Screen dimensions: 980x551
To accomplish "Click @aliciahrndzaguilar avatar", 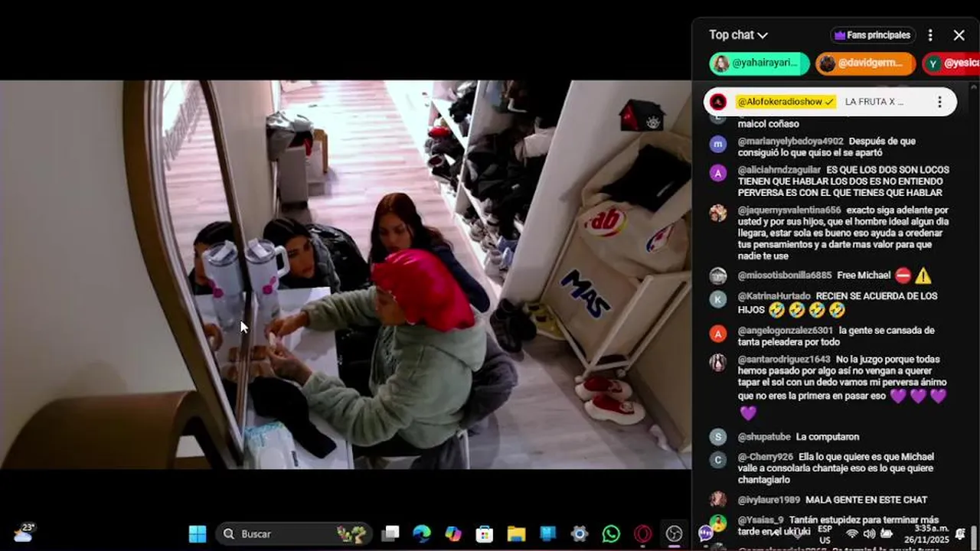I will pos(717,173).
